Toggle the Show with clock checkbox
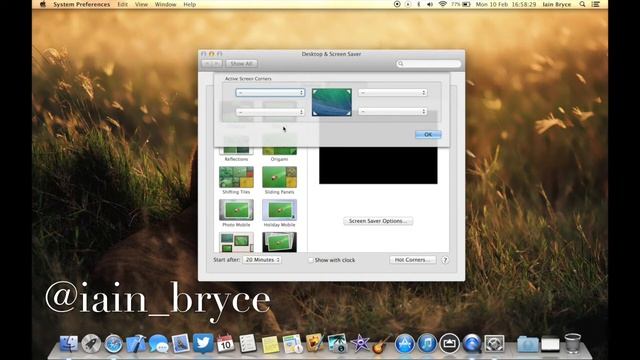 [x=311, y=260]
